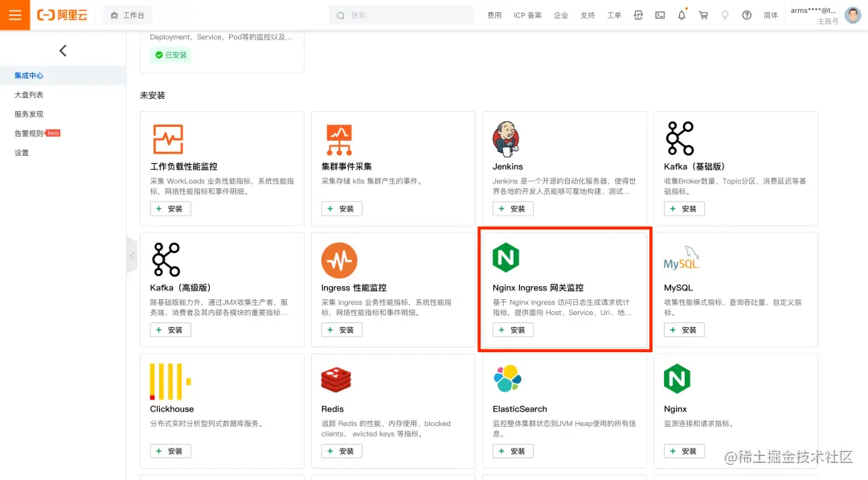Install Ingress 性能监控
The image size is (868, 480).
click(342, 330)
